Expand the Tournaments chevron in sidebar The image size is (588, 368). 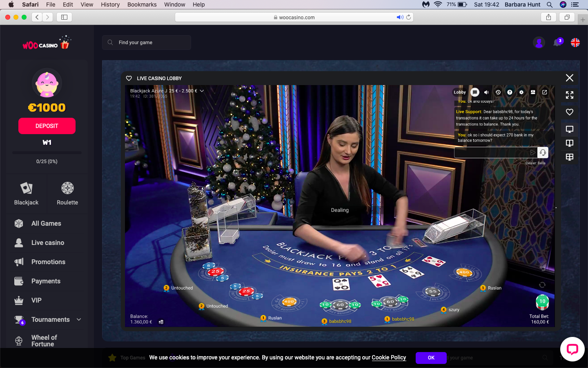(79, 320)
